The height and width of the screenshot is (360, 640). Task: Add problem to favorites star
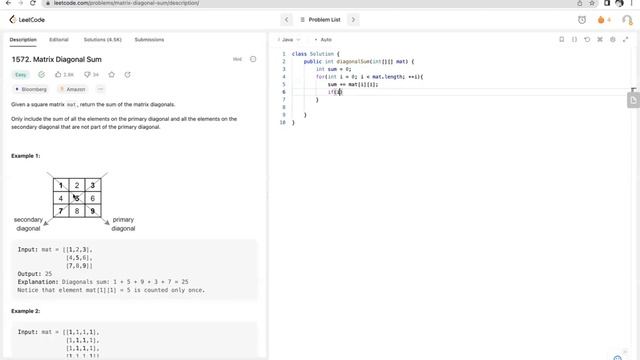[x=111, y=75]
